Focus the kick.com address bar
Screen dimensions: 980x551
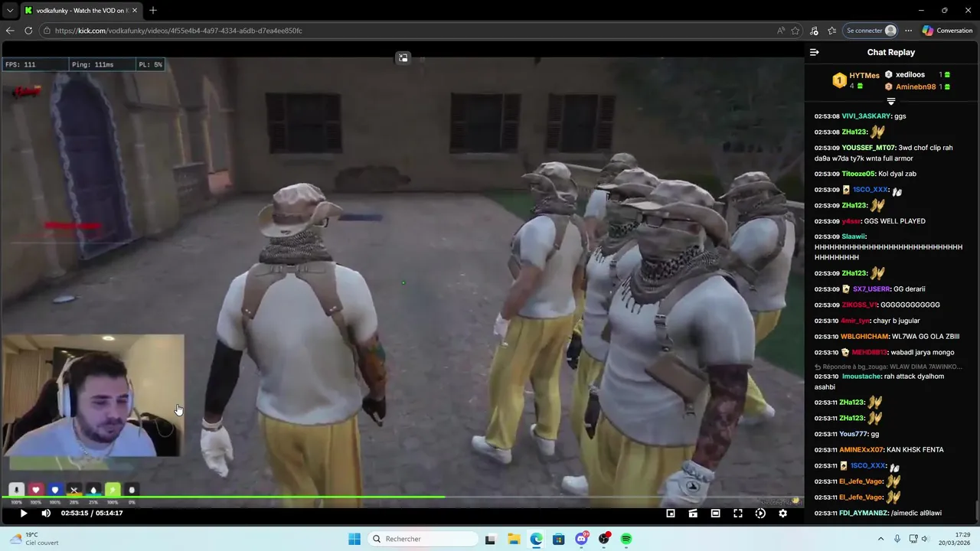(413, 31)
